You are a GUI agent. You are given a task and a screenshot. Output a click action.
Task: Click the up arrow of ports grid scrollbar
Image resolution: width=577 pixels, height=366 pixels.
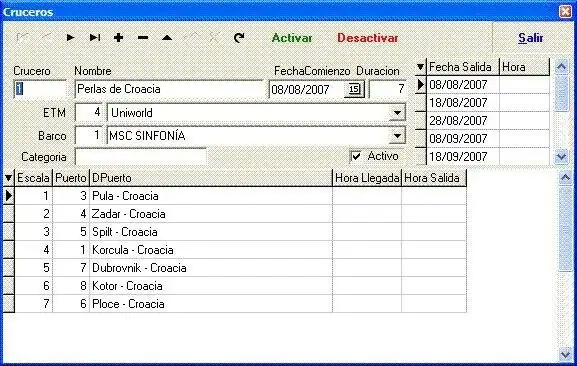tap(565, 178)
